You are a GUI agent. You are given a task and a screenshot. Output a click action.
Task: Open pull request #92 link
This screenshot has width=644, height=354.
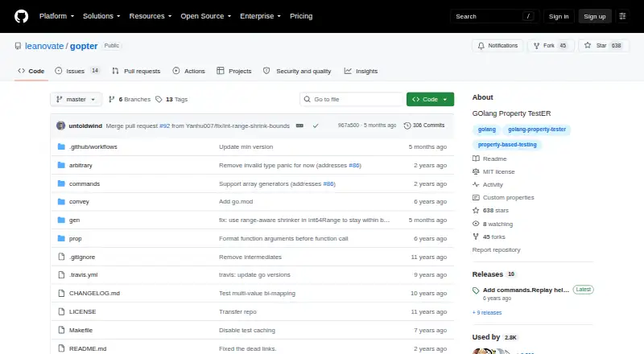click(x=165, y=126)
